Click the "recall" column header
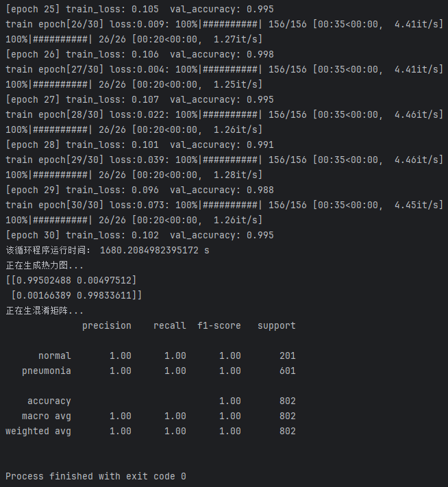The height and width of the screenshot is (487, 448). pyautogui.click(x=169, y=325)
